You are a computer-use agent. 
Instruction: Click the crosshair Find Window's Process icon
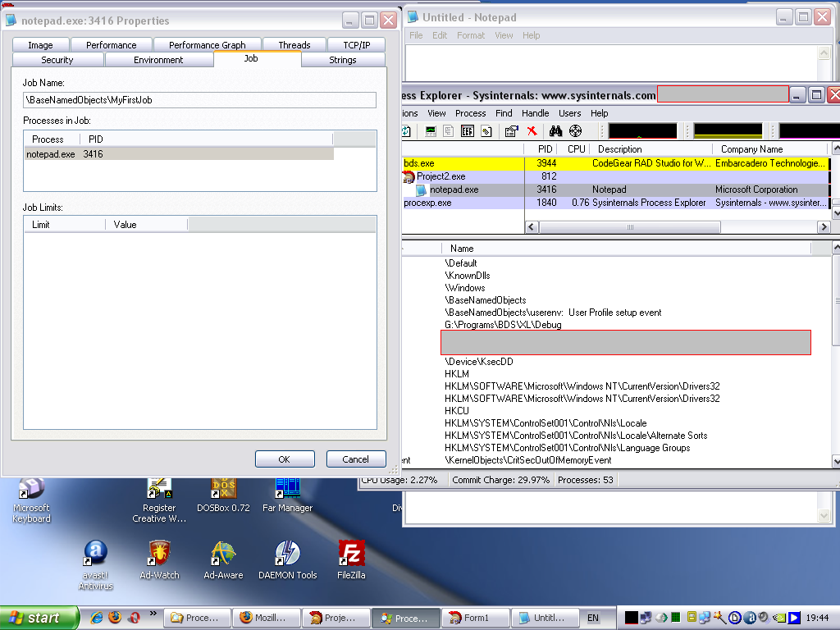click(x=575, y=131)
